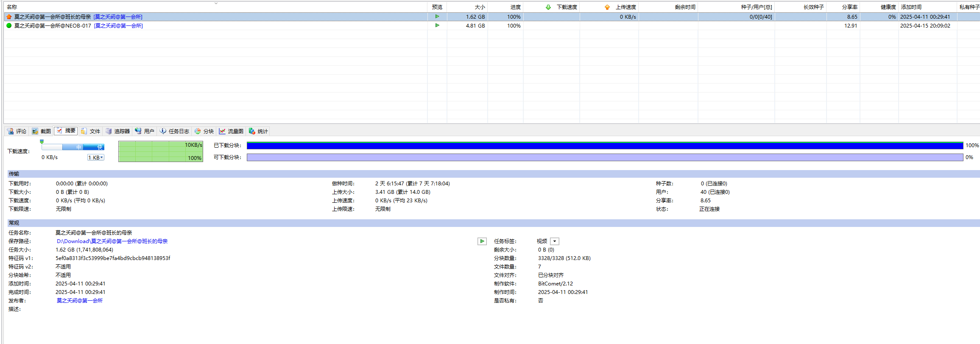Open the 追踪器 tracker tab
The height and width of the screenshot is (344, 980).
click(x=118, y=131)
